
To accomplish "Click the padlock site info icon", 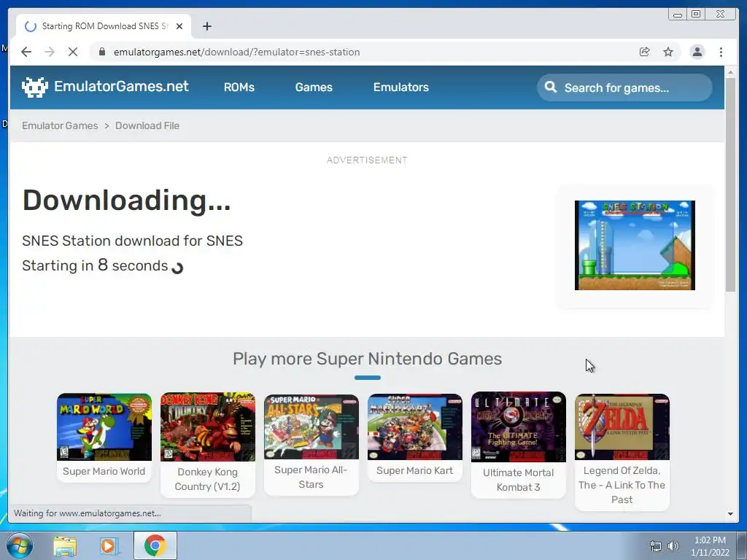I will [101, 52].
